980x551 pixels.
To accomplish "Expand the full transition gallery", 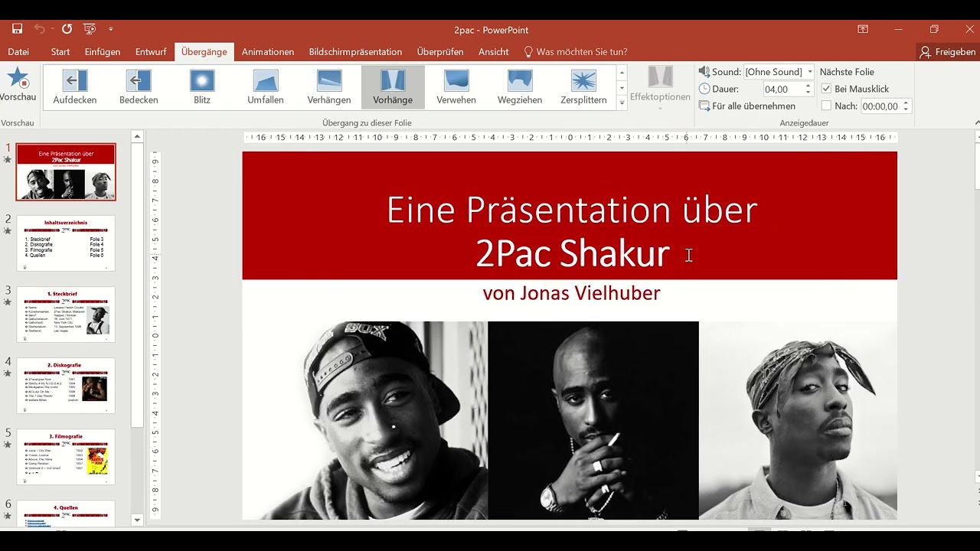I will tap(622, 103).
